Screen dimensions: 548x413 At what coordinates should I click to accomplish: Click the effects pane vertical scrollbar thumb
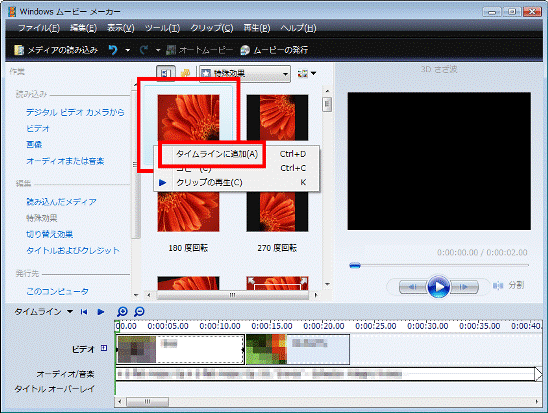pos(327,104)
